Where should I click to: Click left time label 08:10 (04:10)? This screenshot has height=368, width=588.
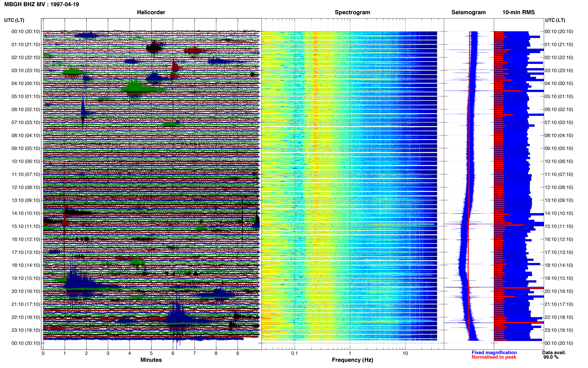26,135
